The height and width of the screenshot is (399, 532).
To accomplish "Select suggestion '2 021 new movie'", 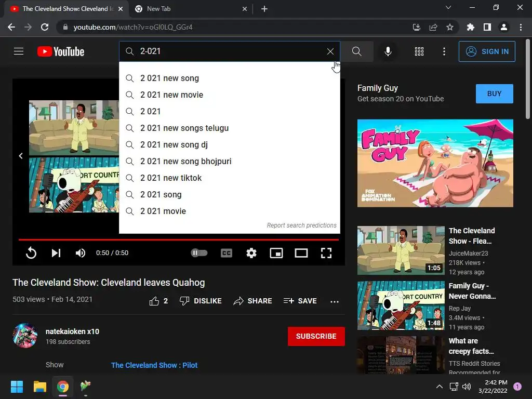I will click(229, 95).
